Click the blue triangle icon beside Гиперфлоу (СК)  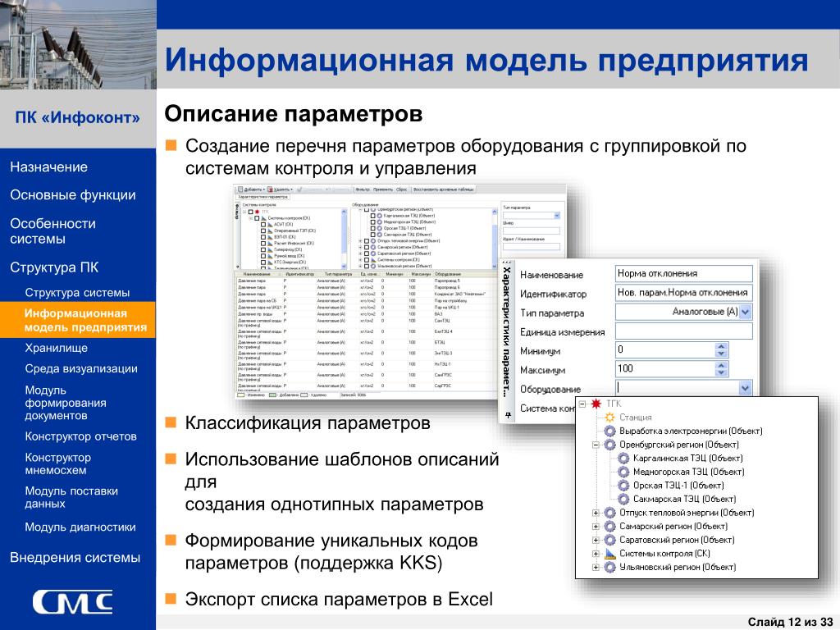270,249
